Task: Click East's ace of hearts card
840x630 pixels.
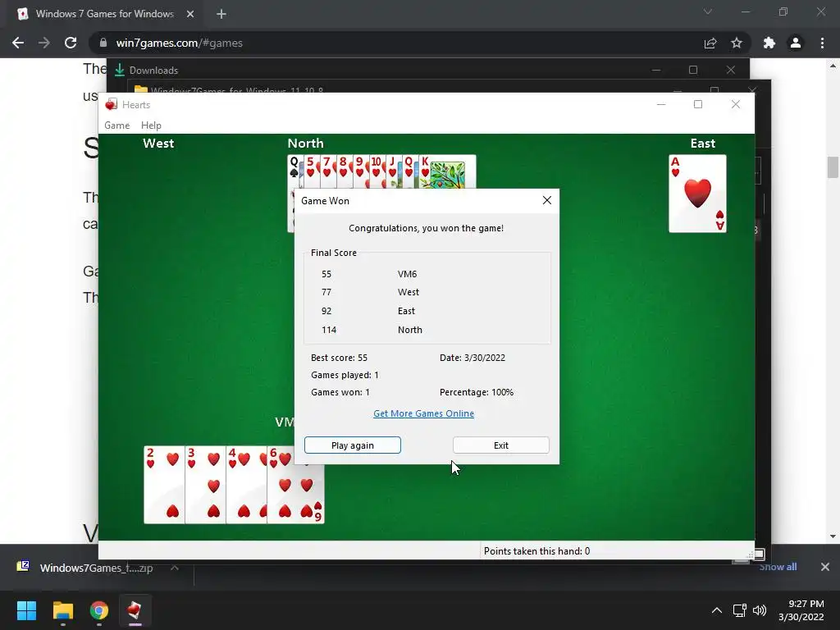Action: click(x=697, y=194)
